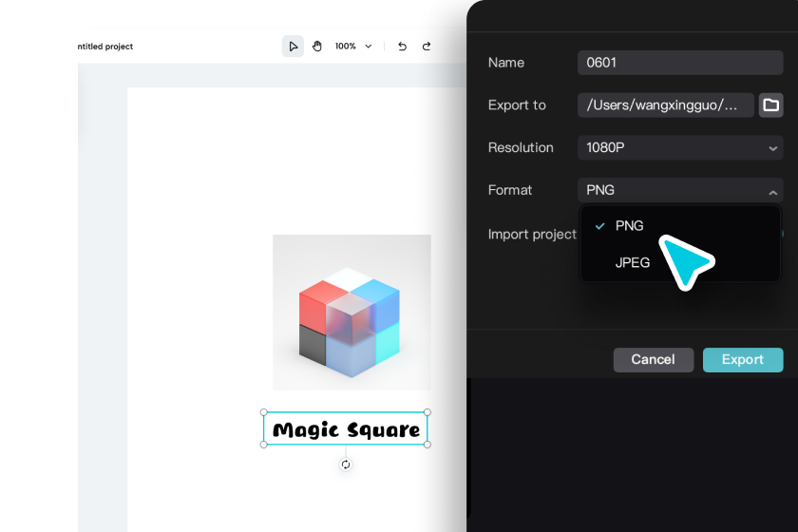
Task: Edit the Name field containing 0601
Action: tap(680, 63)
